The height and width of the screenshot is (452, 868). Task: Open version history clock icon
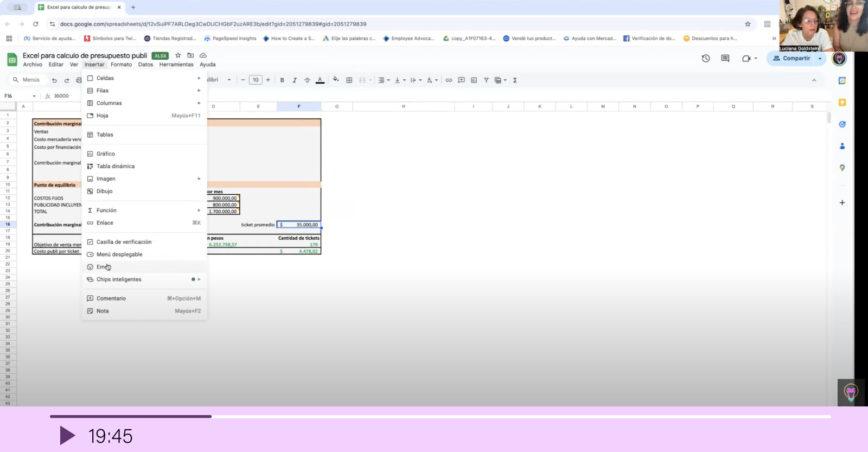pyautogui.click(x=705, y=58)
